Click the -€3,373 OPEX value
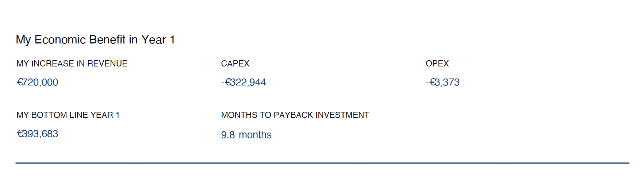The image size is (644, 176). pos(442,82)
